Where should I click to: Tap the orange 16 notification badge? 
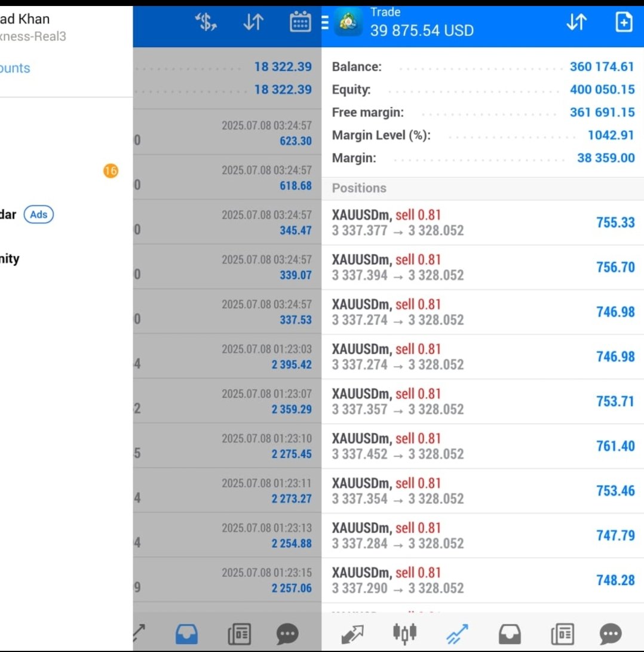pos(111,171)
